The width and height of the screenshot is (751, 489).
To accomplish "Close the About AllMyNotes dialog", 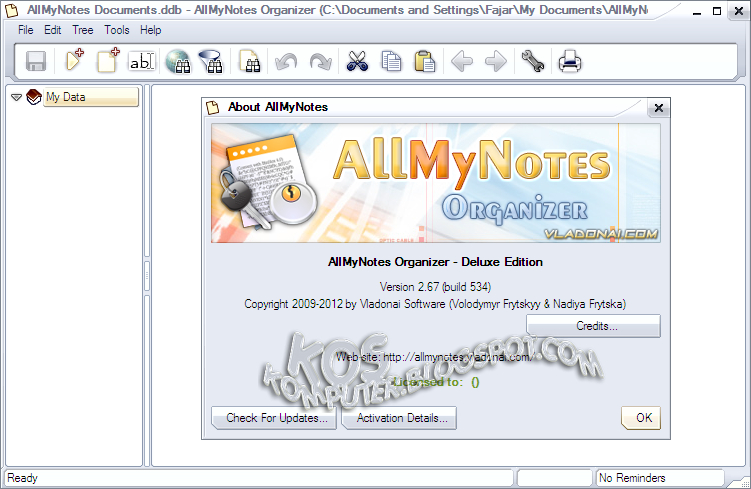I will coord(659,108).
